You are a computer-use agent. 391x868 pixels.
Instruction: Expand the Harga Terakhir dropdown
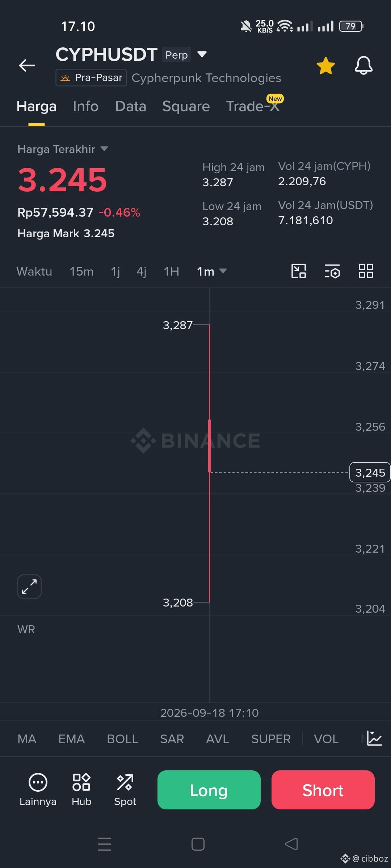104,149
